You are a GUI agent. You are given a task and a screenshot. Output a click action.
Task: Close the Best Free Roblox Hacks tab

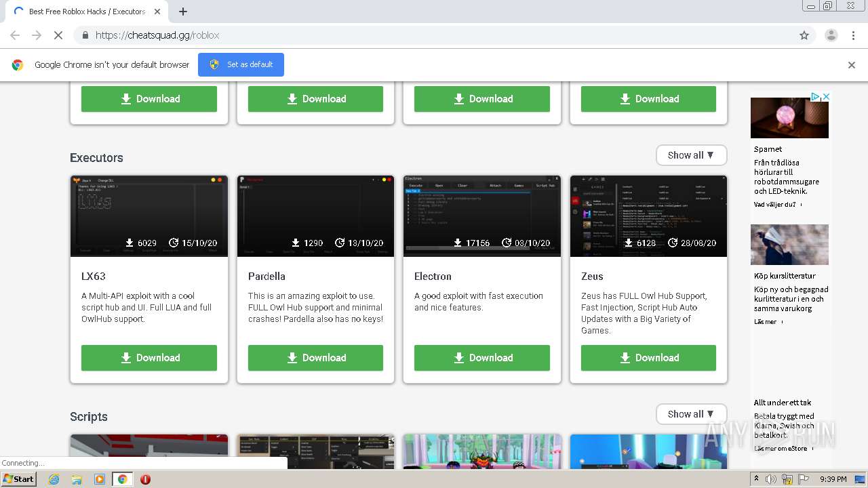point(157,12)
